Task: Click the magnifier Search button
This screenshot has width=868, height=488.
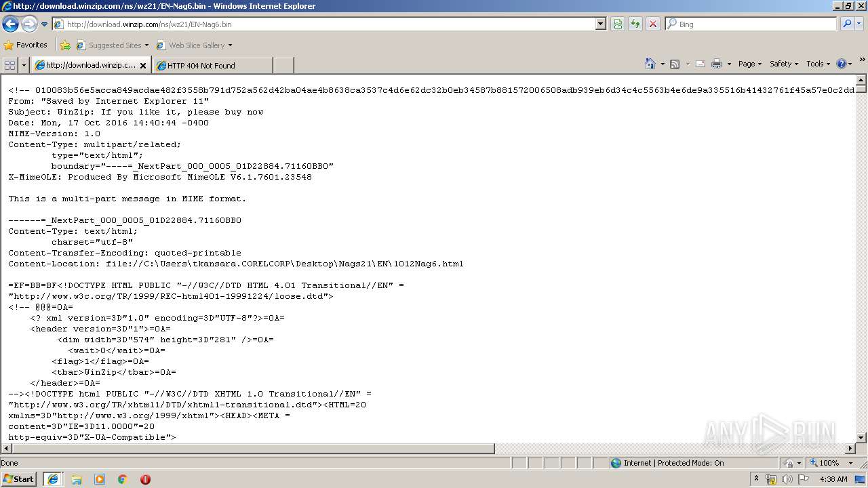Action: coord(846,24)
